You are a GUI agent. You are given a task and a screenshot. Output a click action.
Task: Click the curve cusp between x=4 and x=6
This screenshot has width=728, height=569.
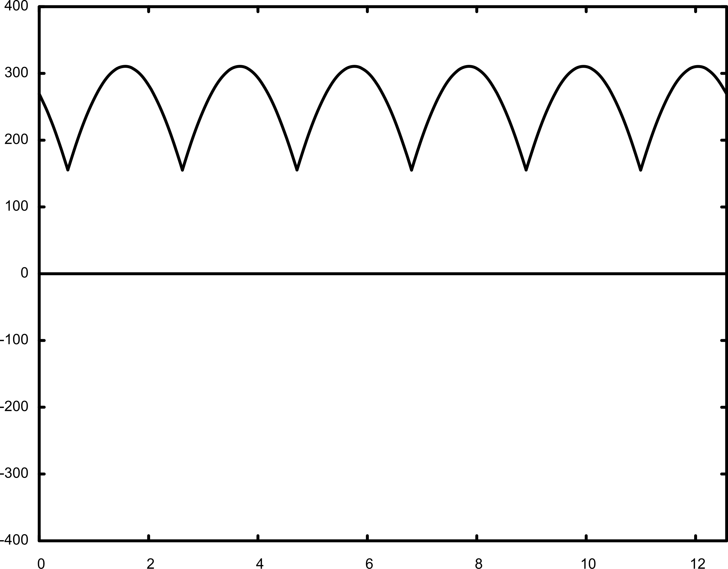[x=297, y=170]
